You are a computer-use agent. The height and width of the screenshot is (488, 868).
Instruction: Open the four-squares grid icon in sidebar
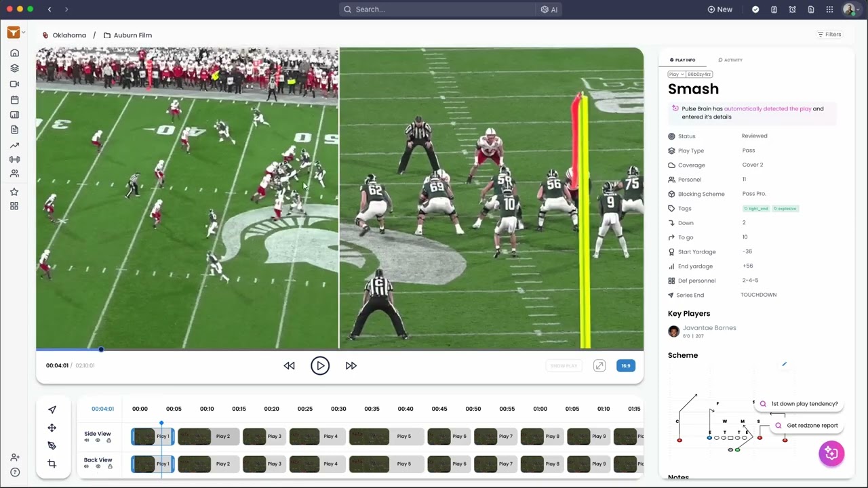click(x=14, y=206)
